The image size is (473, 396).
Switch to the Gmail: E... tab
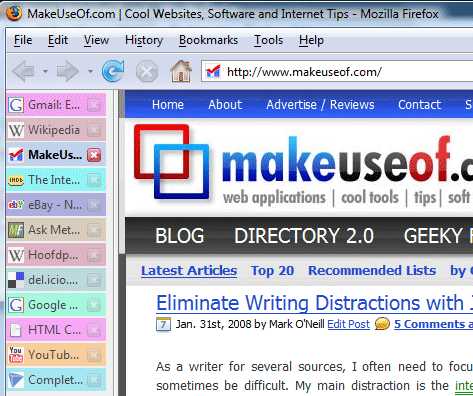tap(56, 105)
